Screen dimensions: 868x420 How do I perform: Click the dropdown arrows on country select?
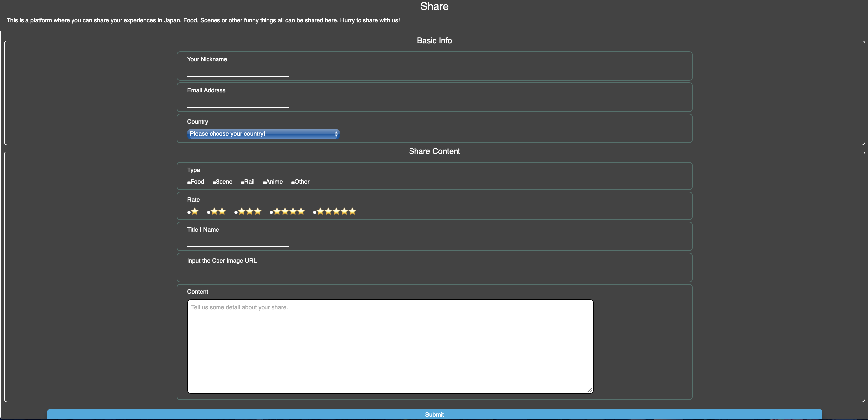coord(336,134)
